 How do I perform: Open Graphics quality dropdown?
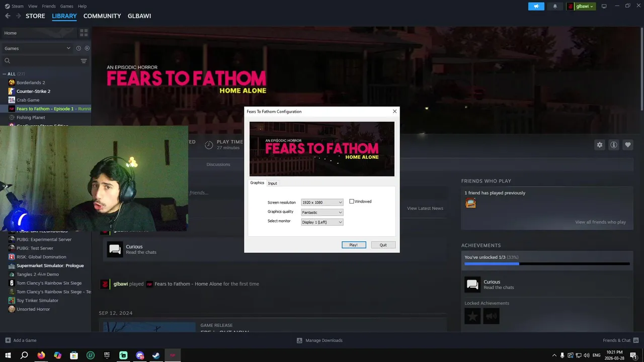(322, 212)
